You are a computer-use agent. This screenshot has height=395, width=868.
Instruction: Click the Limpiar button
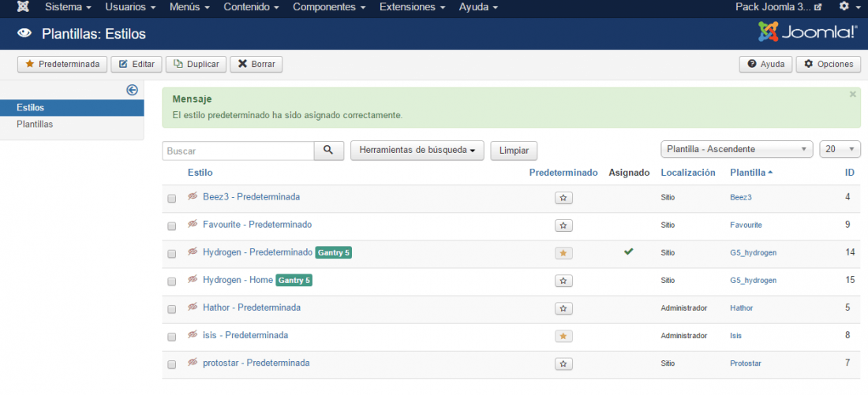coord(514,151)
